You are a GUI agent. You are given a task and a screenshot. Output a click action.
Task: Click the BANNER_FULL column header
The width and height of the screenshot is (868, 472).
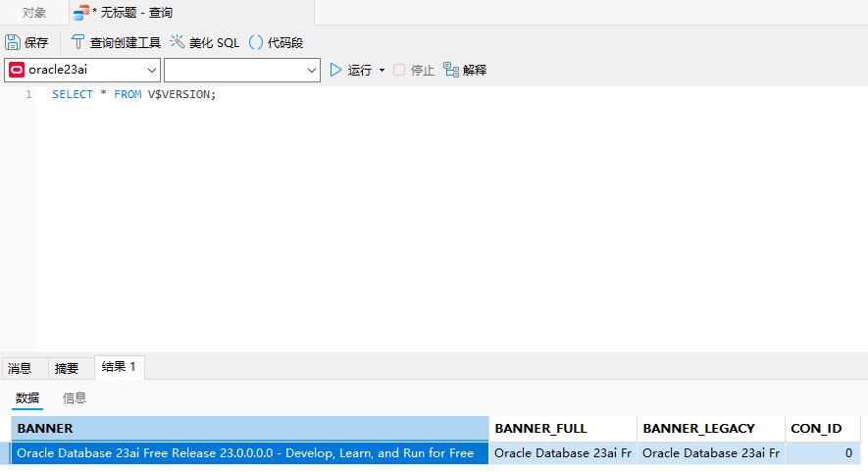pos(563,429)
